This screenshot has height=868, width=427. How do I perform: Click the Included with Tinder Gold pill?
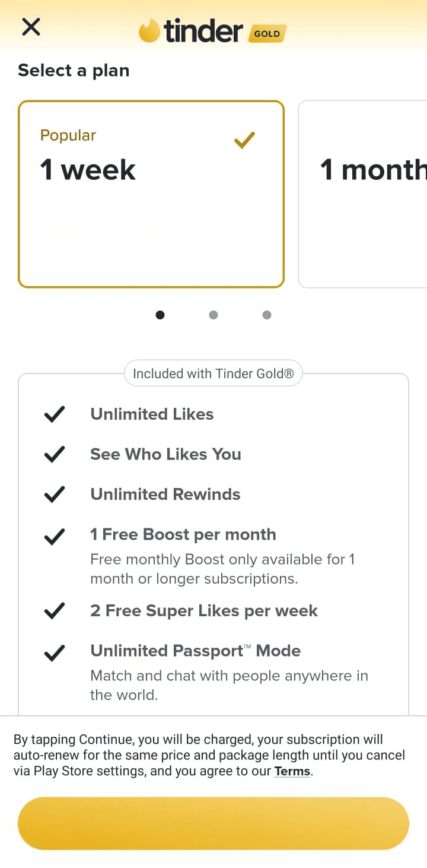[x=213, y=373]
